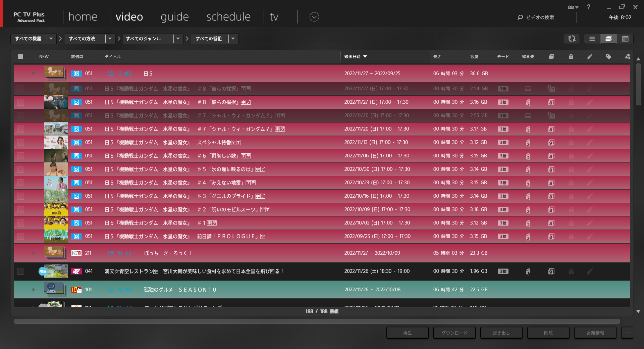The image size is (644, 349).
Task: Click the 書き出し button
Action: (x=501, y=333)
